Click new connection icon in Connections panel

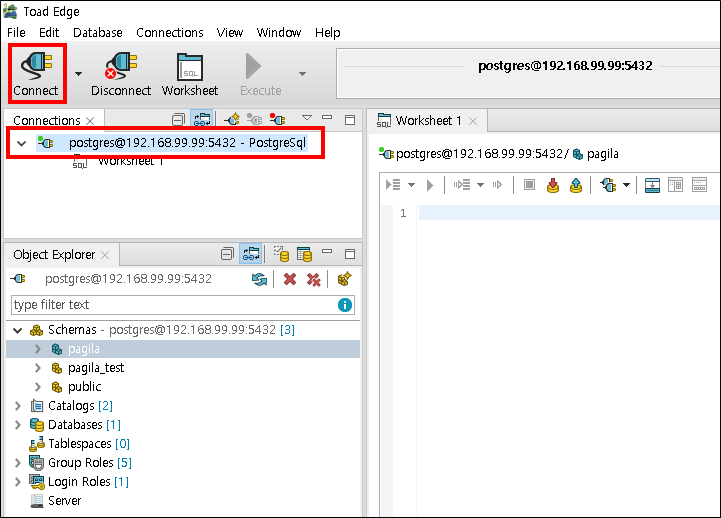pos(232,120)
